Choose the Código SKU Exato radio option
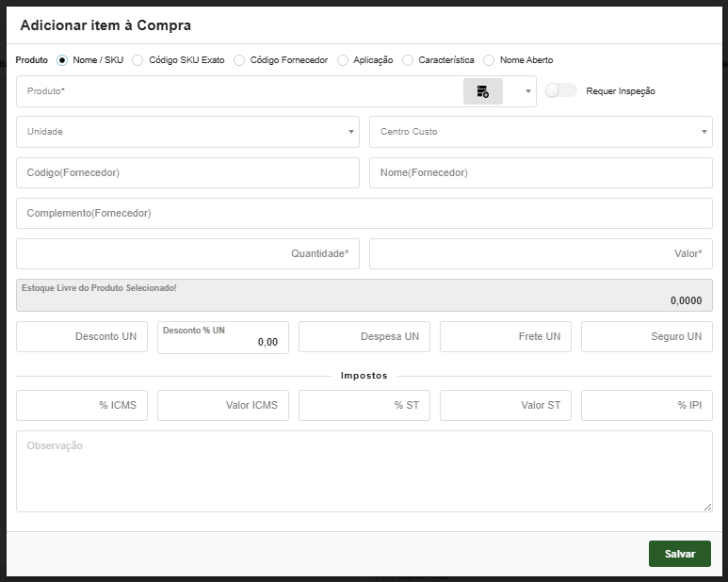 pos(138,60)
